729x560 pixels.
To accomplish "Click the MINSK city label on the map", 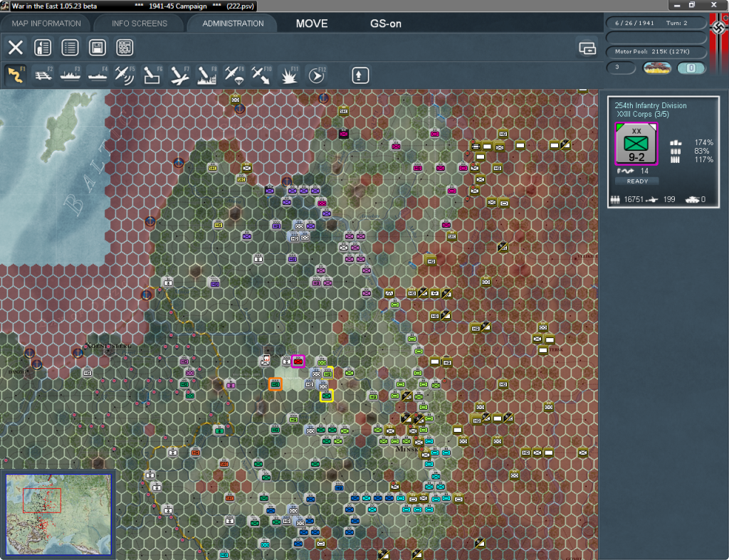I will [x=407, y=449].
